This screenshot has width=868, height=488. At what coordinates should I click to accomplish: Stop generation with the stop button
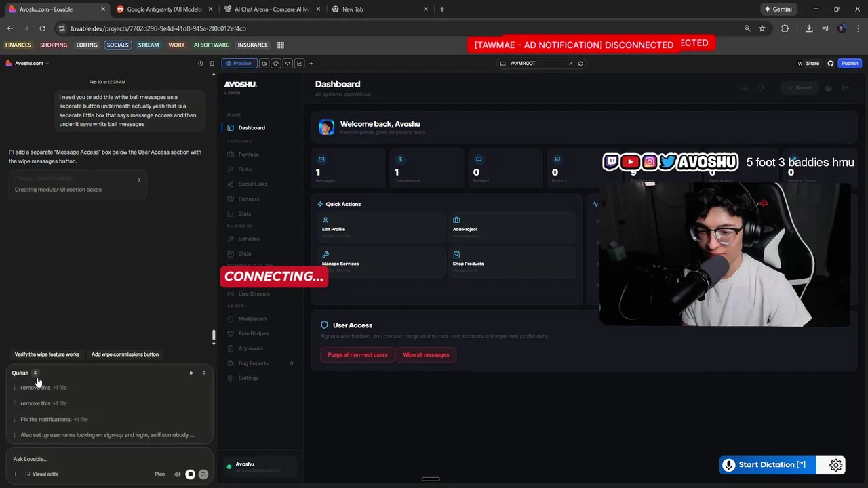click(191, 474)
